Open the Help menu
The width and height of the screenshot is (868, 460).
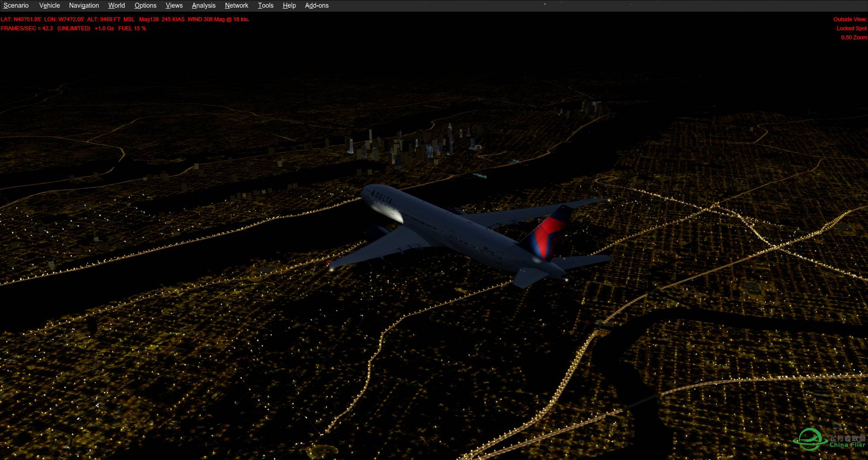tap(289, 5)
